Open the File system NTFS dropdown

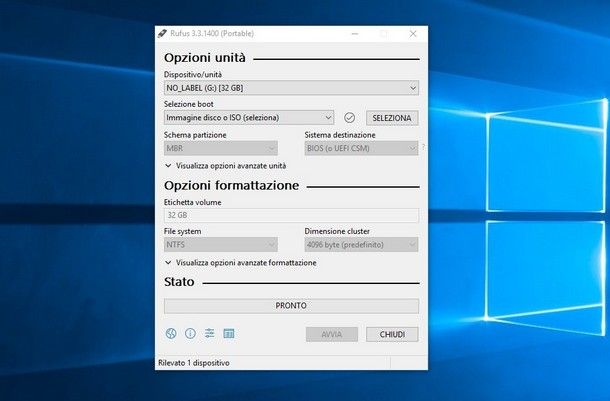pos(221,245)
